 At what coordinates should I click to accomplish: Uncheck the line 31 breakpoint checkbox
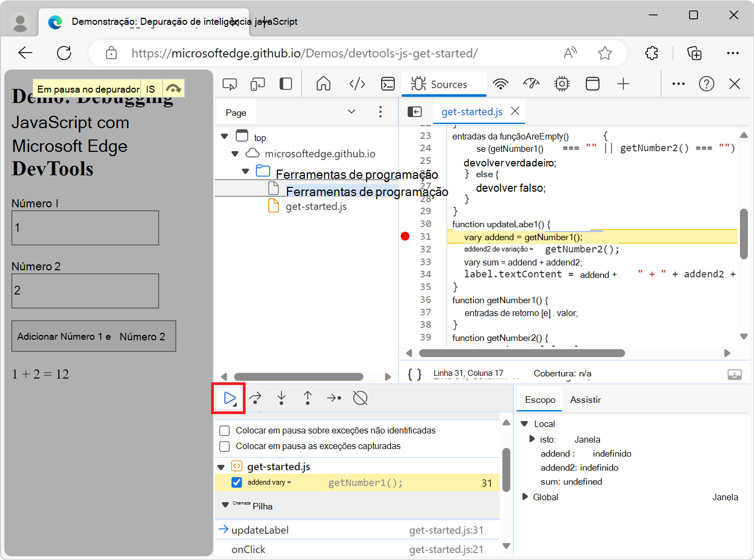(x=236, y=482)
